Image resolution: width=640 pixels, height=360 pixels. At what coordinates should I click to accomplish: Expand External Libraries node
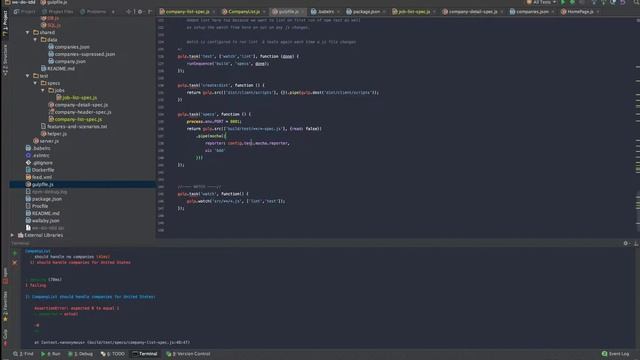click(x=12, y=235)
